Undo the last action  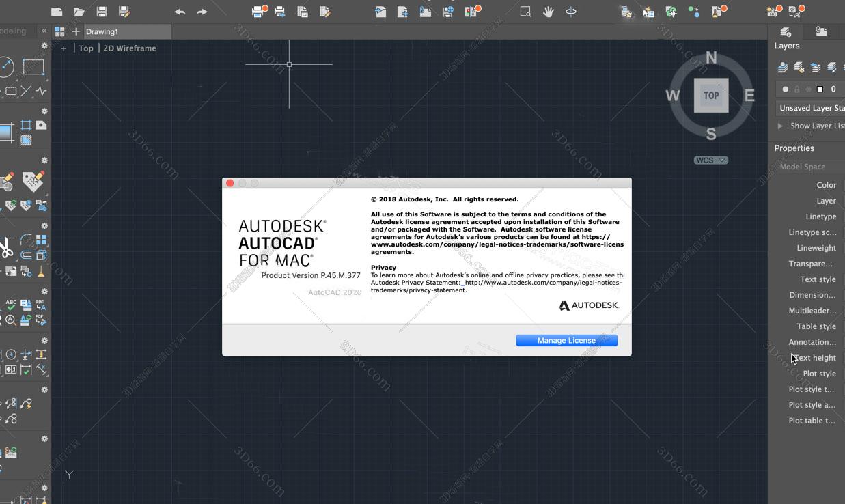coord(180,12)
